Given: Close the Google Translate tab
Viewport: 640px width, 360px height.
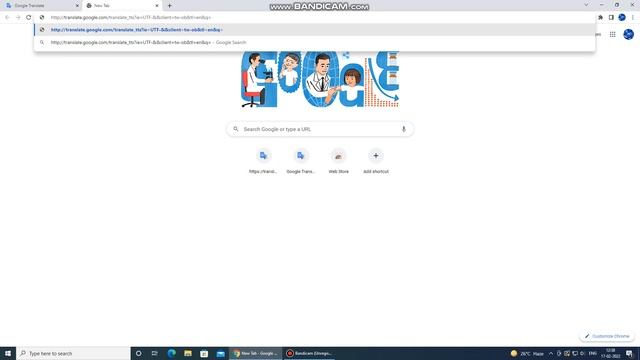Looking at the screenshot, I should tap(77, 6).
